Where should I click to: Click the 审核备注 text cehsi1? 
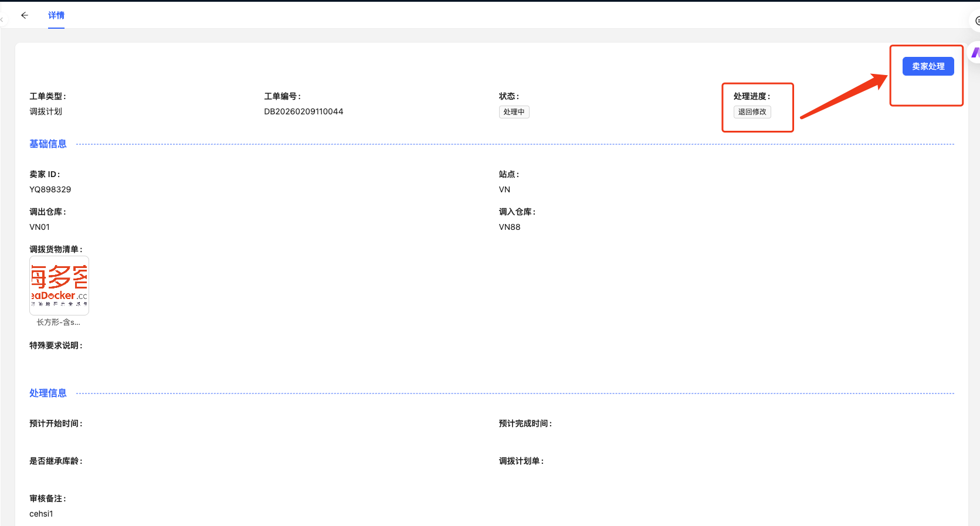(41, 514)
